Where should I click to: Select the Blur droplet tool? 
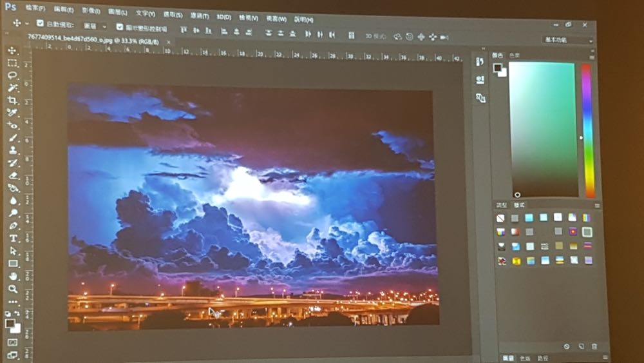13,201
